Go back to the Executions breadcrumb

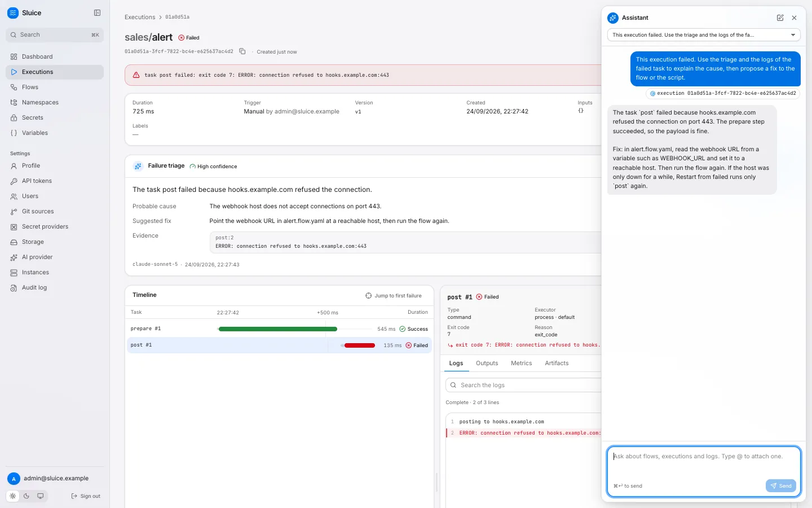point(140,17)
